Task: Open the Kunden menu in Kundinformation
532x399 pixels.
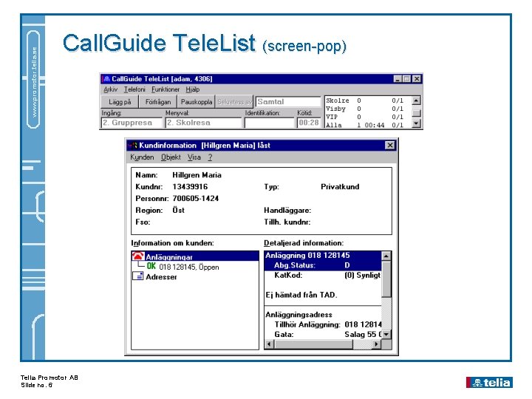Action: click(142, 157)
